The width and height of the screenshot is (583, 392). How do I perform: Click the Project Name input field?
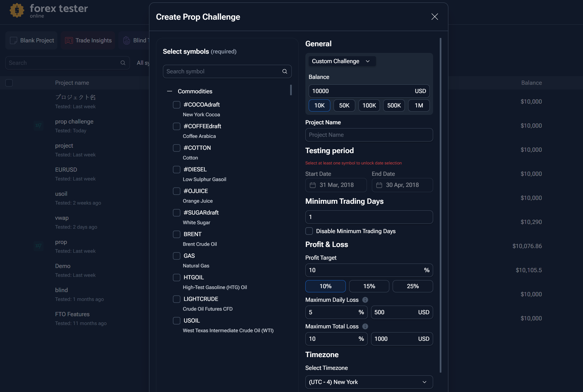369,135
